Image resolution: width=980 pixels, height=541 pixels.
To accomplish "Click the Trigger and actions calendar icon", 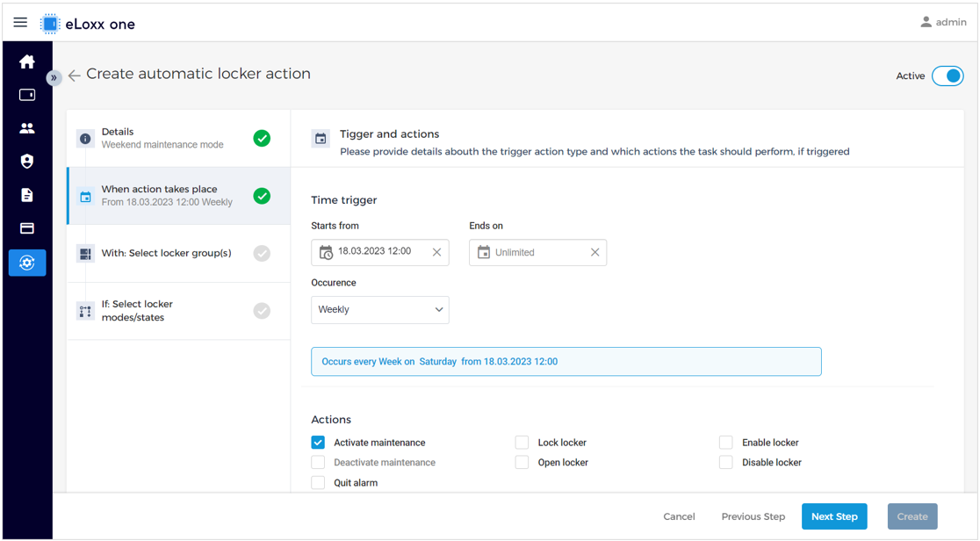I will click(321, 138).
